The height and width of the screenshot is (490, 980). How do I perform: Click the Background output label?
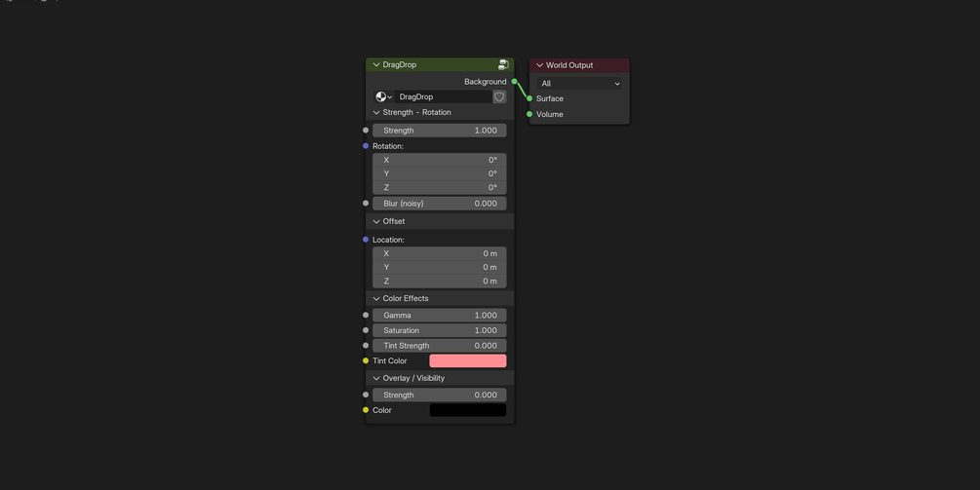click(485, 82)
